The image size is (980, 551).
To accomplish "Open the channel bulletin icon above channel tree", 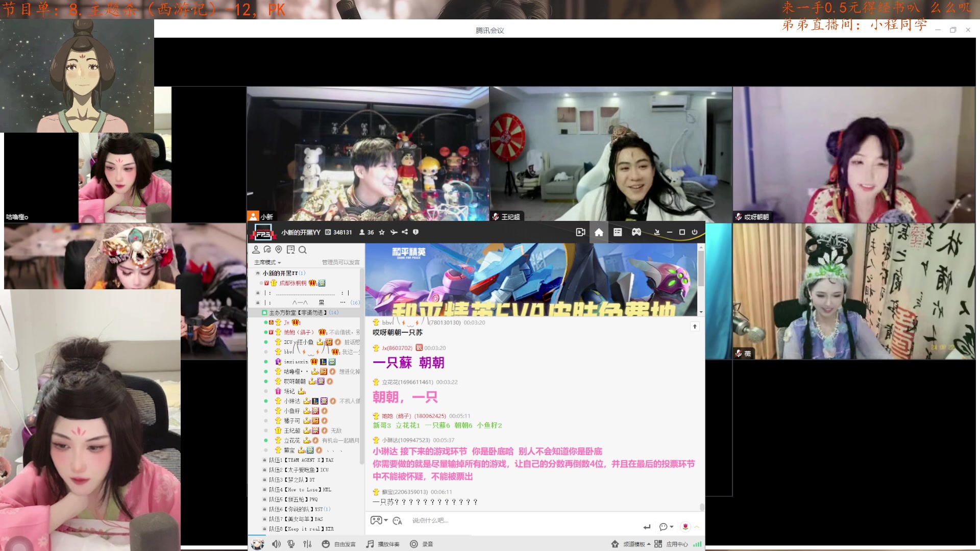I will point(290,249).
